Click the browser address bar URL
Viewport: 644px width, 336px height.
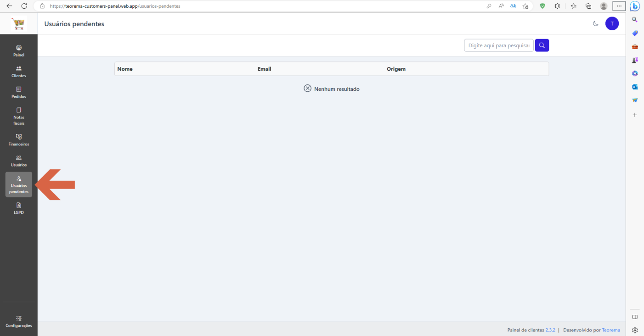(115, 6)
